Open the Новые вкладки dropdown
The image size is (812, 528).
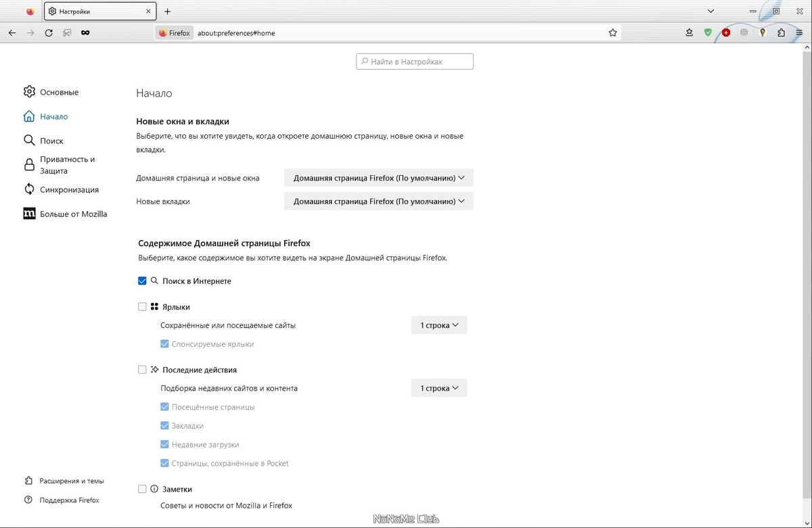(x=378, y=201)
